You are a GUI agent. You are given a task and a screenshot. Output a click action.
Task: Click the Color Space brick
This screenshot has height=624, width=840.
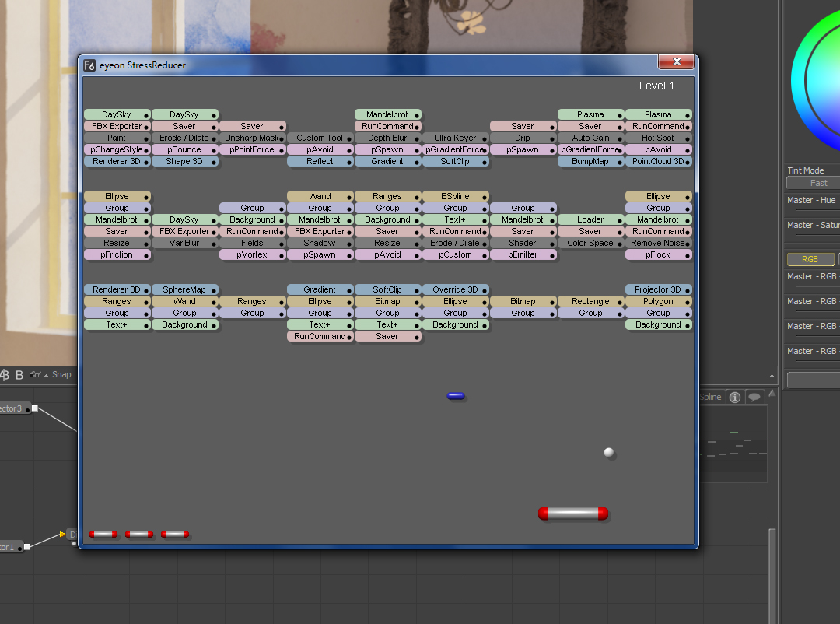coord(591,244)
